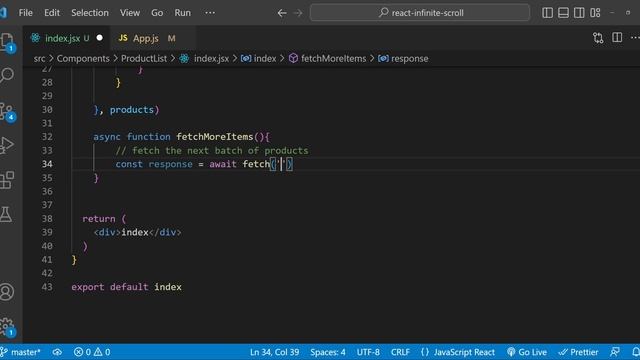The image size is (640, 360).
Task: Click the 'await' keyword on line 34
Action: tap(223, 164)
